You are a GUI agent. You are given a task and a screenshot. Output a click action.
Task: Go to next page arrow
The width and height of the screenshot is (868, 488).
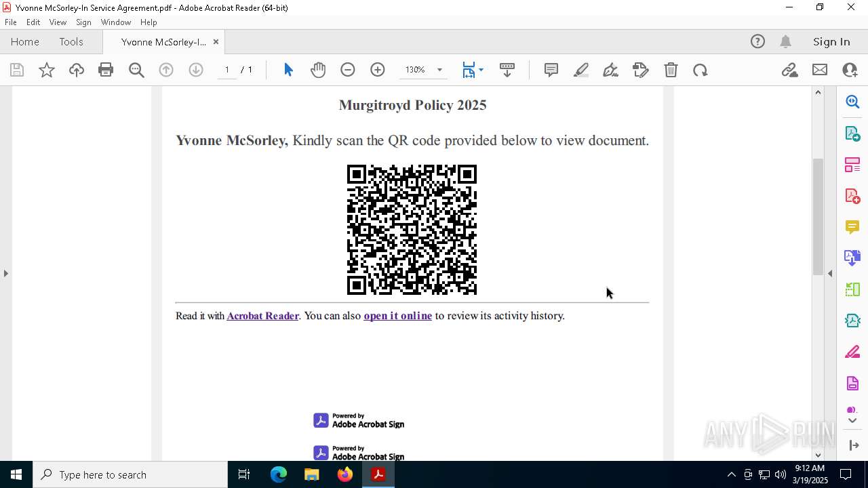click(196, 70)
